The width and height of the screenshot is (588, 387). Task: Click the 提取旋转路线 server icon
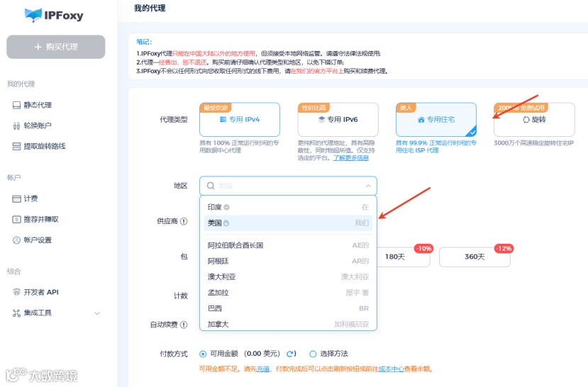point(16,146)
